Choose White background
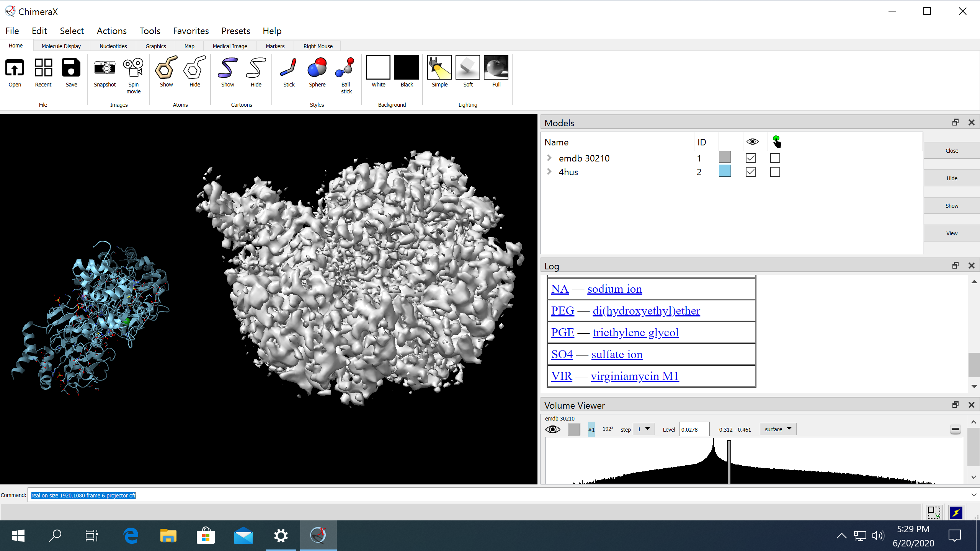The width and height of the screenshot is (980, 551). (x=378, y=68)
